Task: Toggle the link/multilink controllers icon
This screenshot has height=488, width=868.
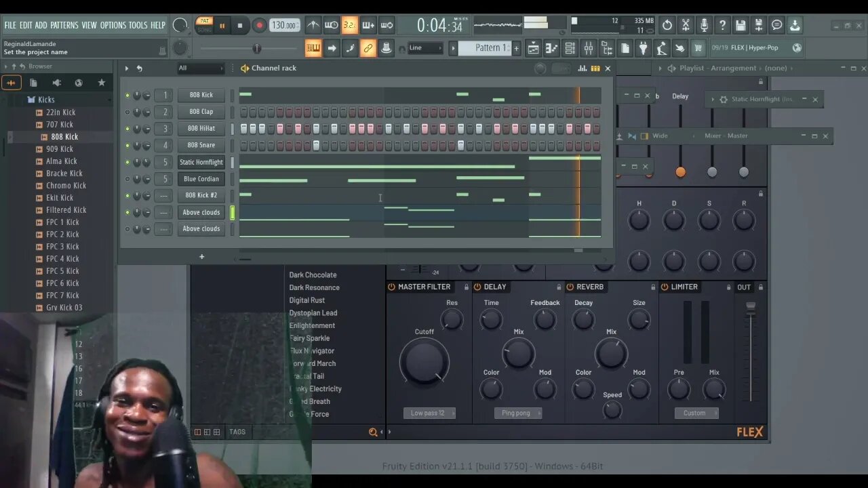Action: 368,48
